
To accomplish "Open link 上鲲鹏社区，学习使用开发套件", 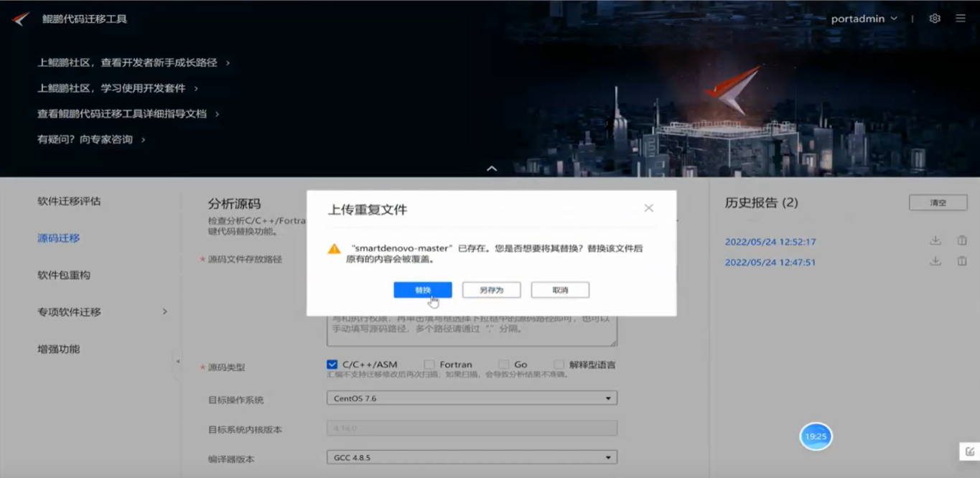I will (111, 88).
